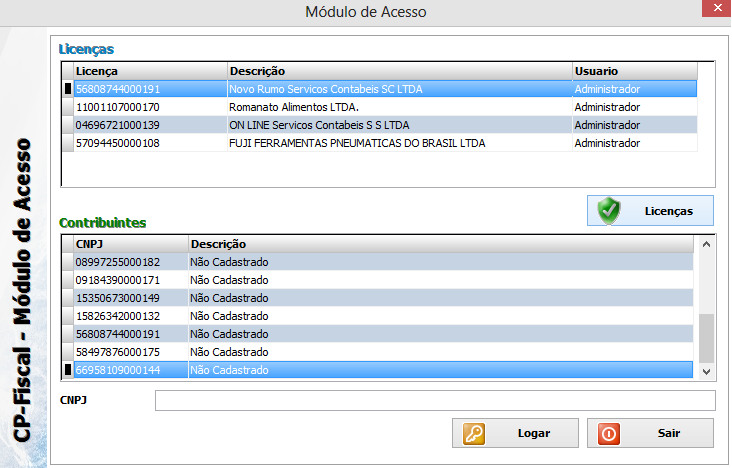
Task: Click Administrador in the FUJI FERRAMENTAS row
Action: (x=607, y=143)
